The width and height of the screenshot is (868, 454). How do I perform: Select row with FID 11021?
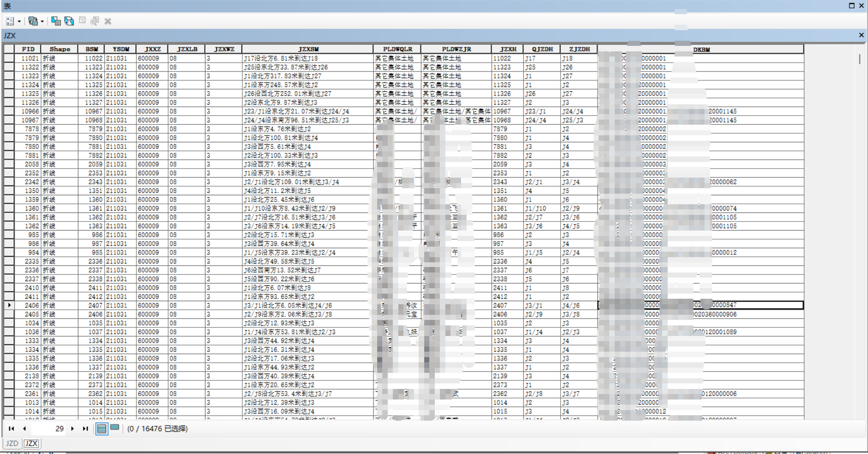pyautogui.click(x=9, y=58)
